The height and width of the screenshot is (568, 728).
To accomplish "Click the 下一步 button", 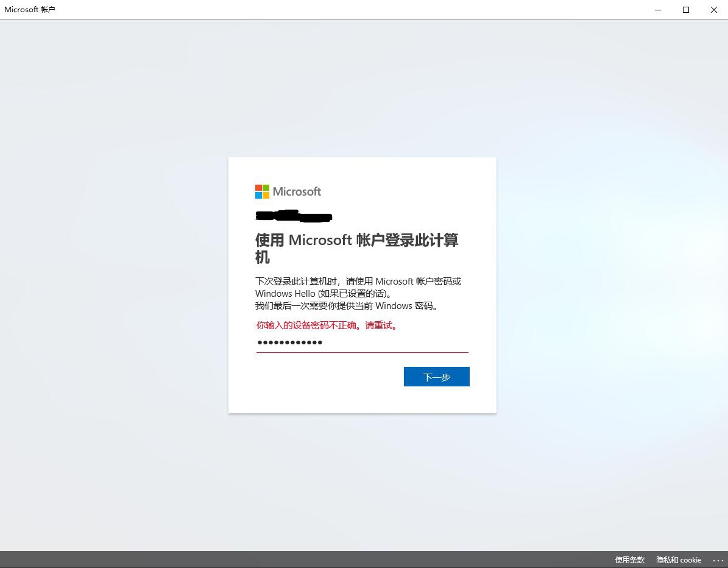I will (436, 377).
